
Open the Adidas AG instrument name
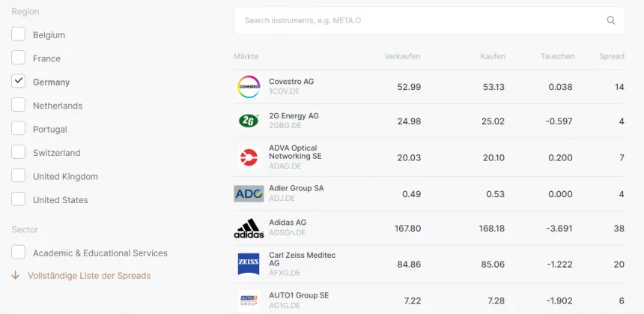pyautogui.click(x=288, y=223)
